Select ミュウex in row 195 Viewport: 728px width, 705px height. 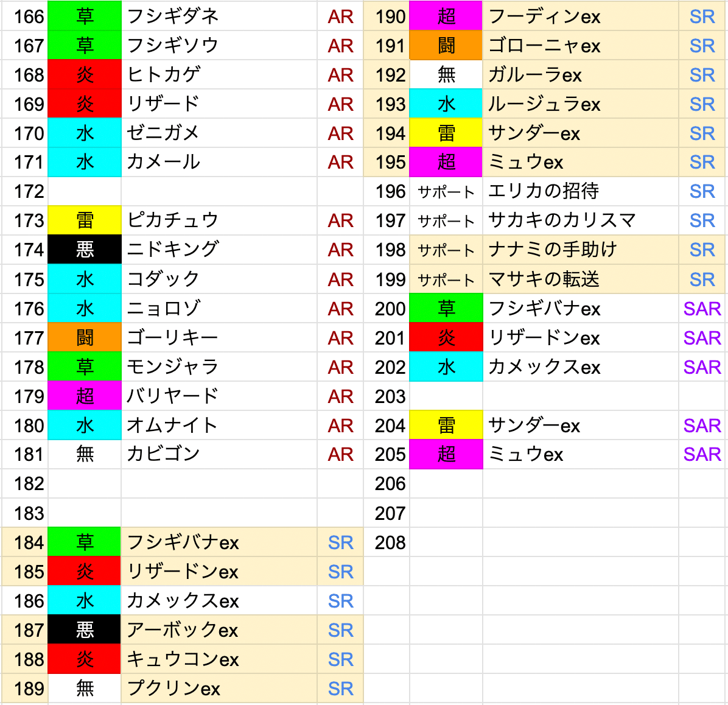click(x=580, y=162)
